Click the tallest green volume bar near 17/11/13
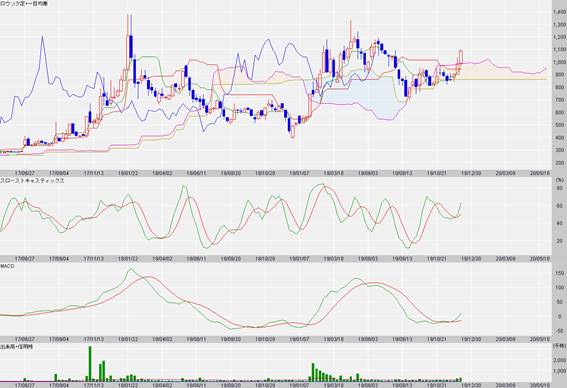This screenshot has height=388, width=567. click(90, 363)
